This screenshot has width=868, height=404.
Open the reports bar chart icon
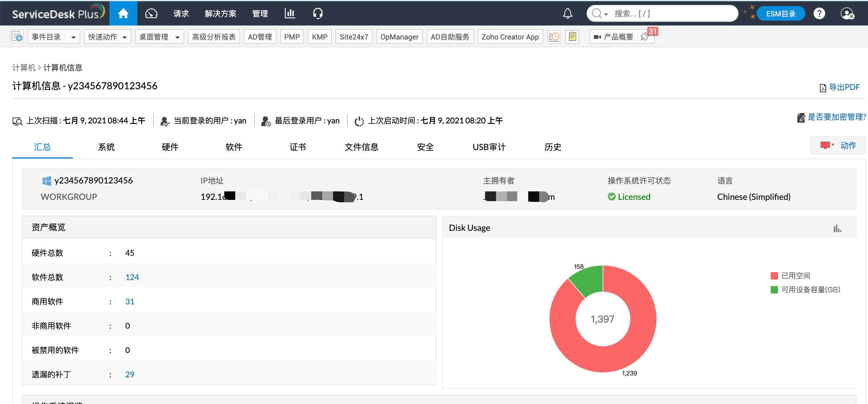289,13
